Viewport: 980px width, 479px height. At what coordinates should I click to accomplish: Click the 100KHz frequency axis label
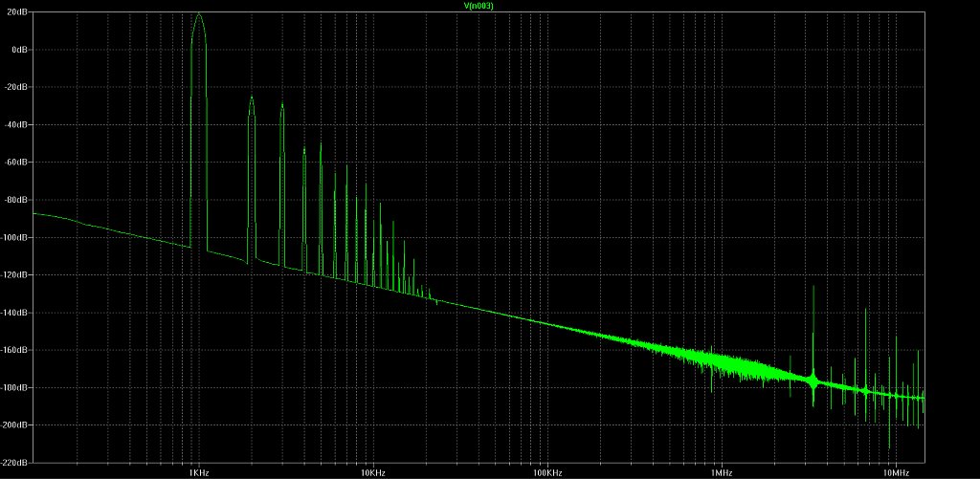[x=547, y=472]
